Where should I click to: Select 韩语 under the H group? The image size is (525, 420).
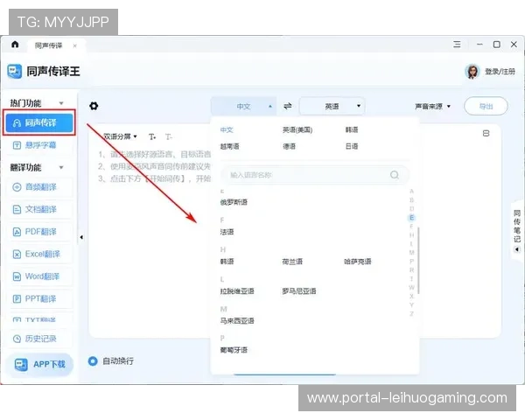coord(227,262)
